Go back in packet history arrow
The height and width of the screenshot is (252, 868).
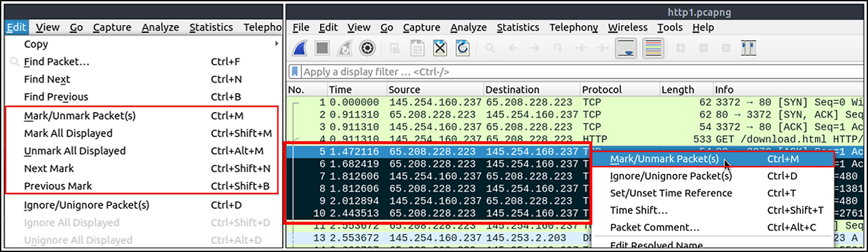tap(513, 48)
